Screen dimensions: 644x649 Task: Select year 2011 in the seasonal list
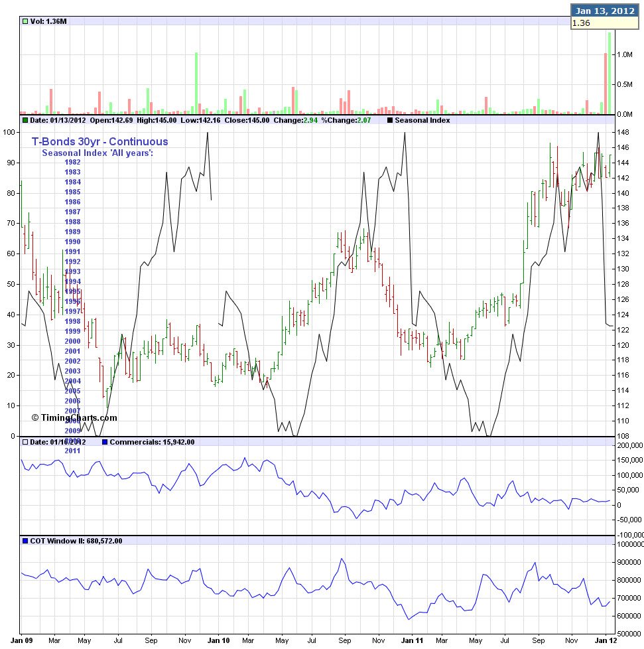(72, 451)
